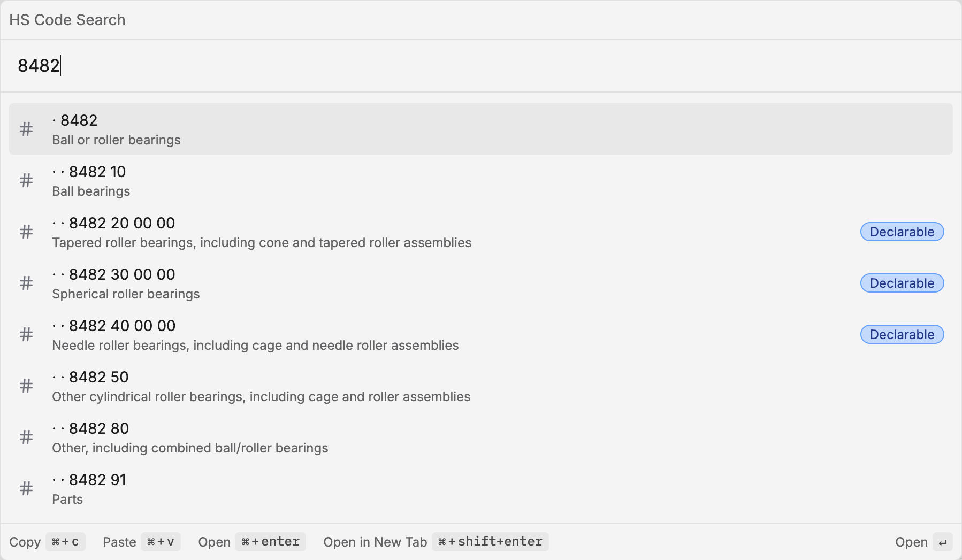Screen dimensions: 962x560
Task: Click the hash icon for 8482 10 Ball bearings
Action: click(26, 180)
